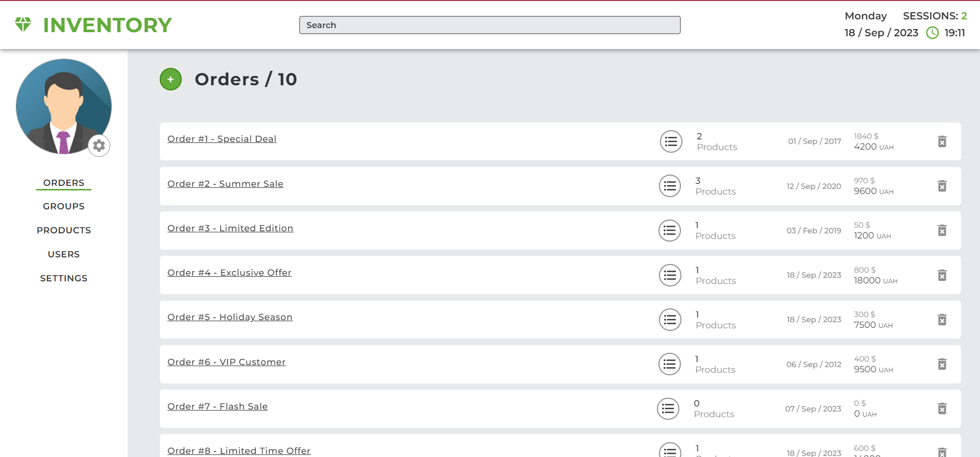Click the green add order plus button
The width and height of the screenshot is (980, 457).
coord(170,79)
